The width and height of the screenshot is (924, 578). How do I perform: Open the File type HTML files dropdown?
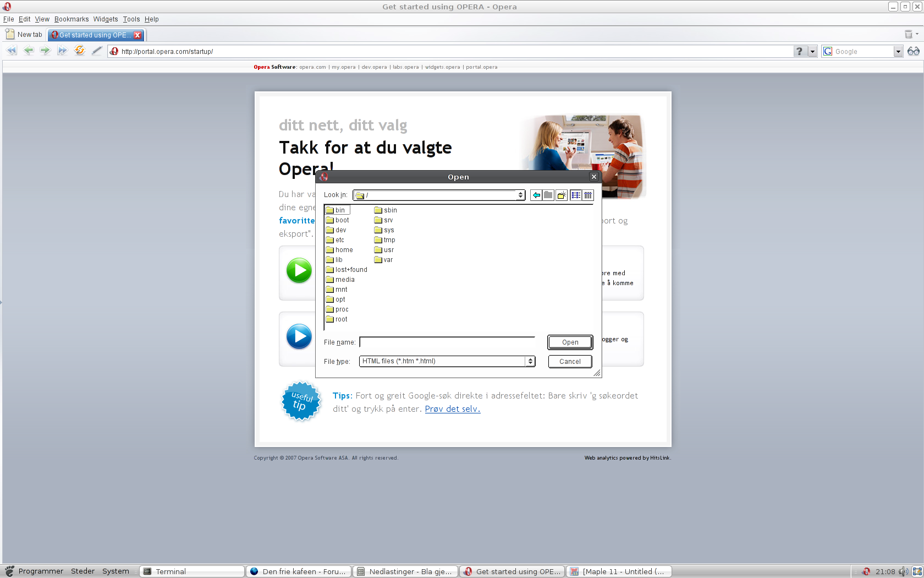pos(447,361)
